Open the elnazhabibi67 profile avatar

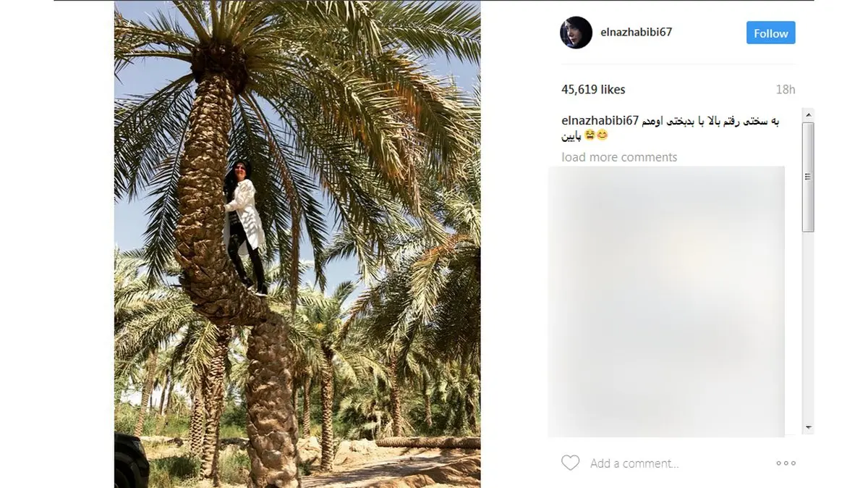coord(576,33)
